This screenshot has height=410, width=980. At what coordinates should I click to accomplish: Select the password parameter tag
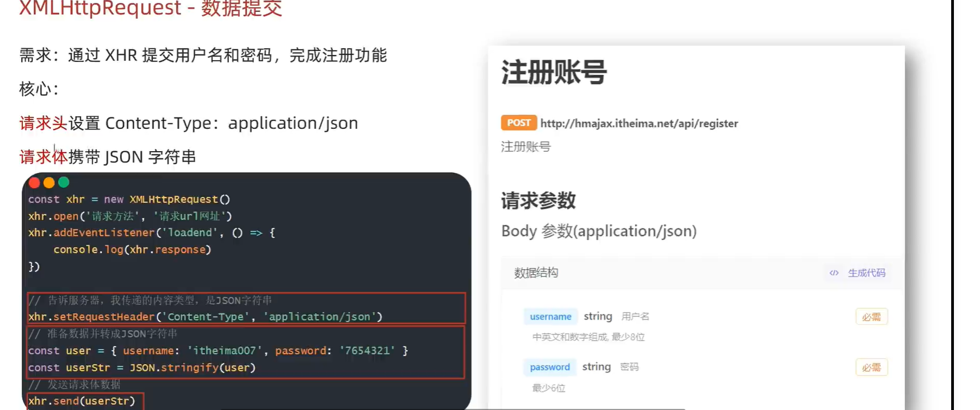550,367
